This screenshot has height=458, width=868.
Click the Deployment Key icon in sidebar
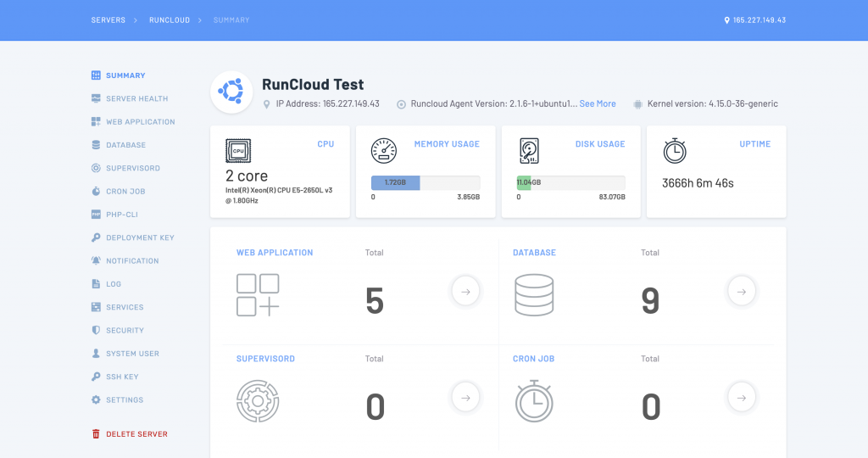[96, 237]
